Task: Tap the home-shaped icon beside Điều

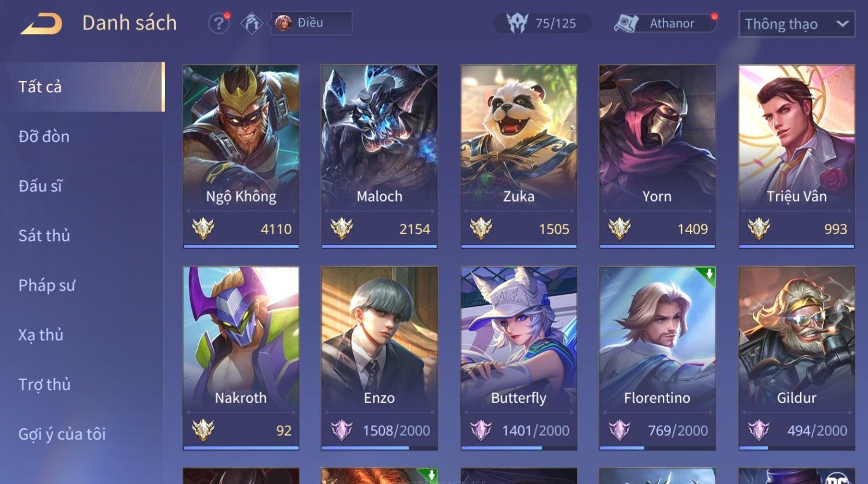Action: point(251,24)
